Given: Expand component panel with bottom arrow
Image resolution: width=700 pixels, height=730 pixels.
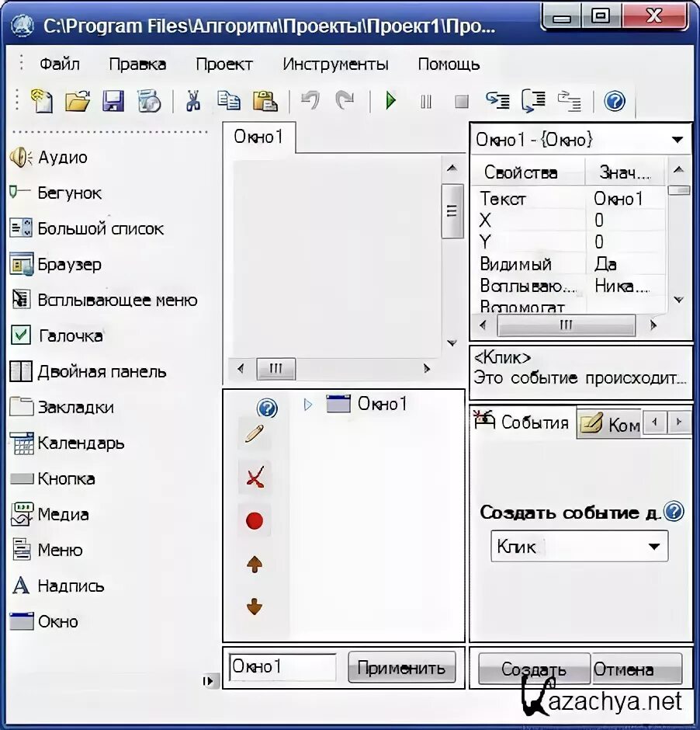Looking at the screenshot, I should click(x=209, y=681).
